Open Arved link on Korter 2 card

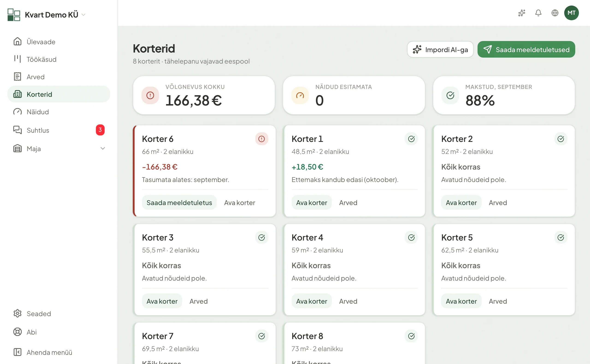[498, 203]
